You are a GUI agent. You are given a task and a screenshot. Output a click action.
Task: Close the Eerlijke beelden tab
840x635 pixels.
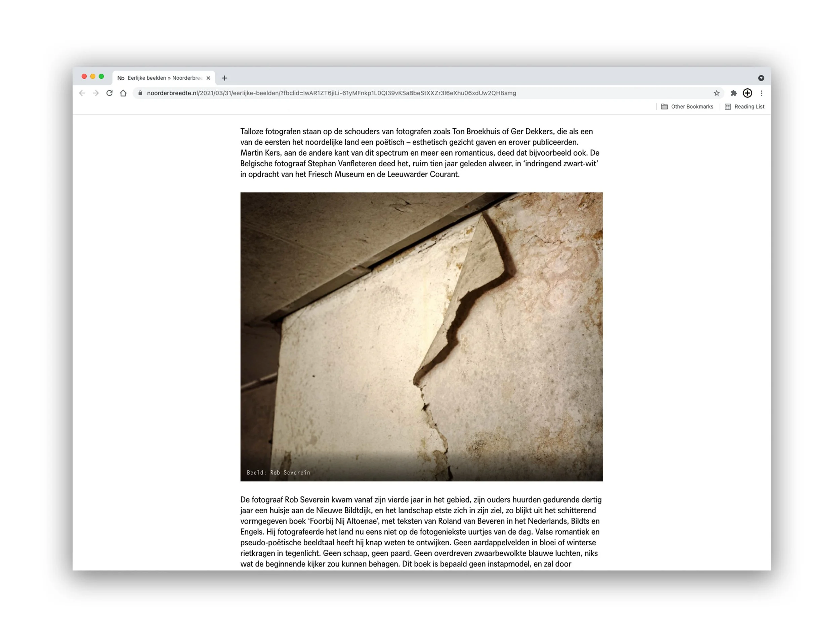point(208,78)
